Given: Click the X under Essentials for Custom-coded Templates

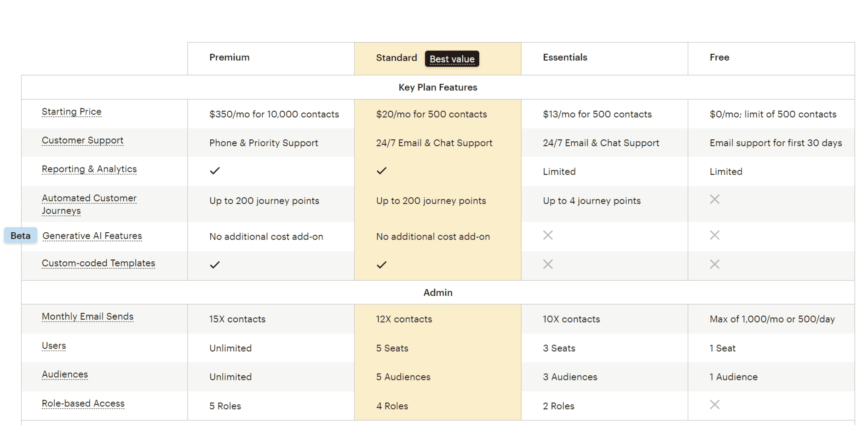Looking at the screenshot, I should pyautogui.click(x=547, y=264).
